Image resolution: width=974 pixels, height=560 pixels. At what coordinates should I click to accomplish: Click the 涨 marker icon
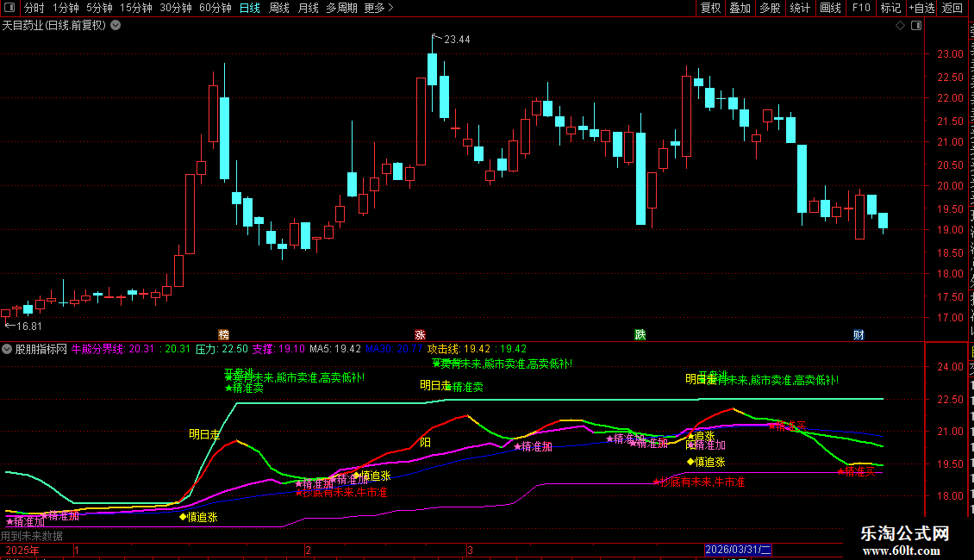pyautogui.click(x=420, y=334)
